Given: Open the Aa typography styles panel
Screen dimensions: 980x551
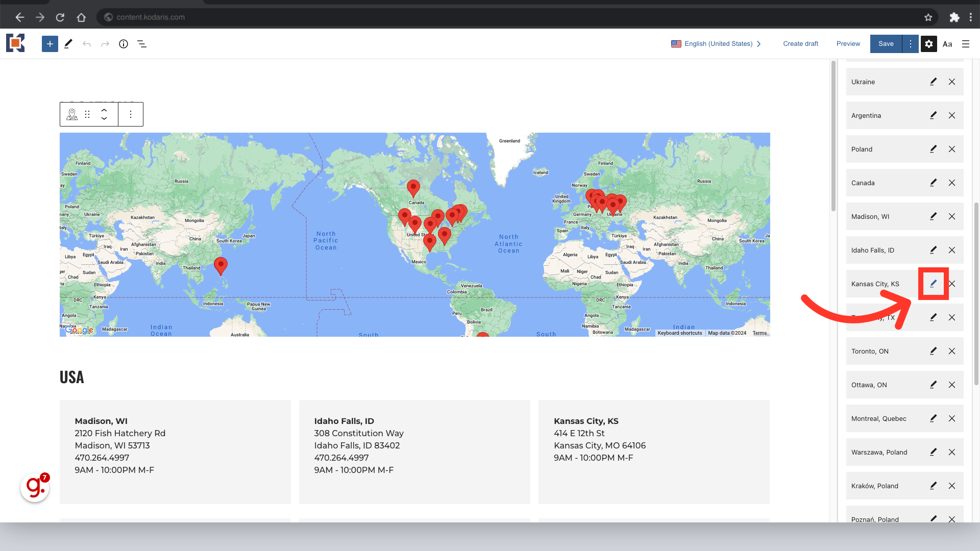Looking at the screenshot, I should 947,44.
